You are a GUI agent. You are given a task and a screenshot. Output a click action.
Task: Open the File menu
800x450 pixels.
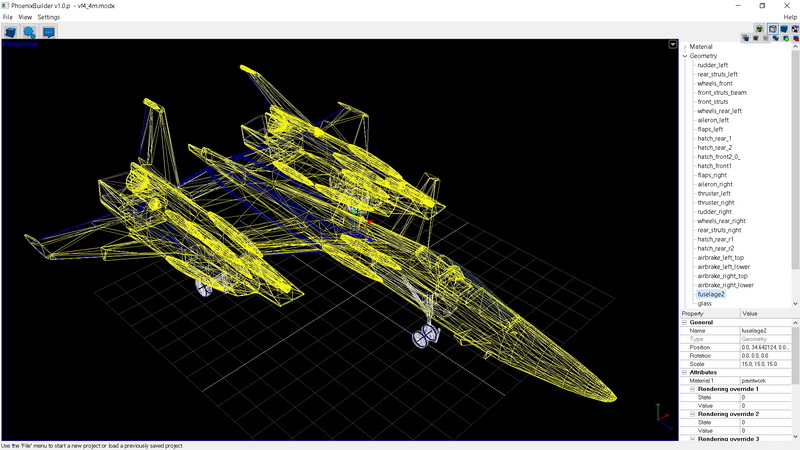(8, 17)
